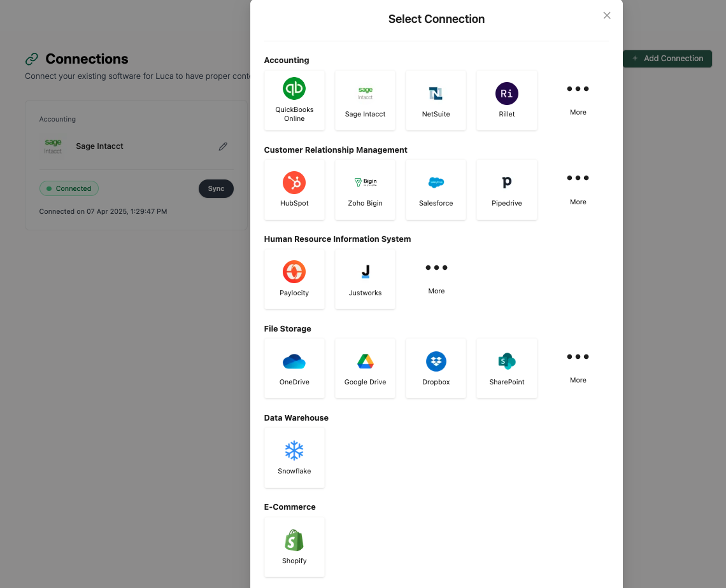The width and height of the screenshot is (726, 588).
Task: Choose Sage Intacct under Accounting
Action: [x=365, y=100]
